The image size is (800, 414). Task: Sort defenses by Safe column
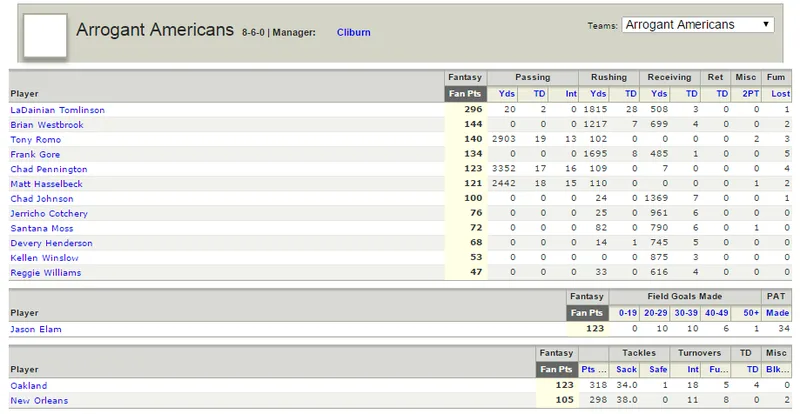pyautogui.click(x=658, y=369)
